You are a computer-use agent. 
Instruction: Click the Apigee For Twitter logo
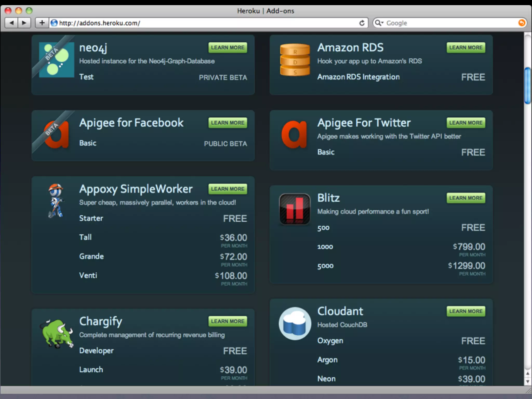(294, 135)
